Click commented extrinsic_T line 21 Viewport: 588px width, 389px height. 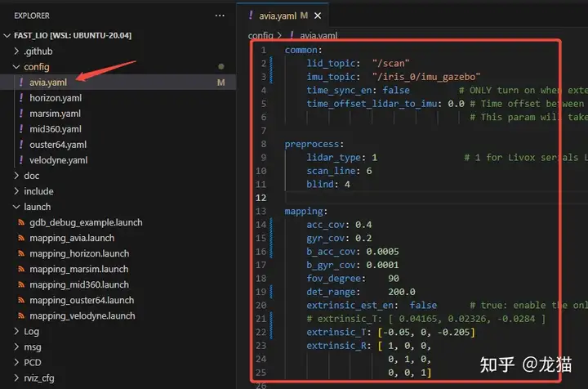(x=426, y=319)
